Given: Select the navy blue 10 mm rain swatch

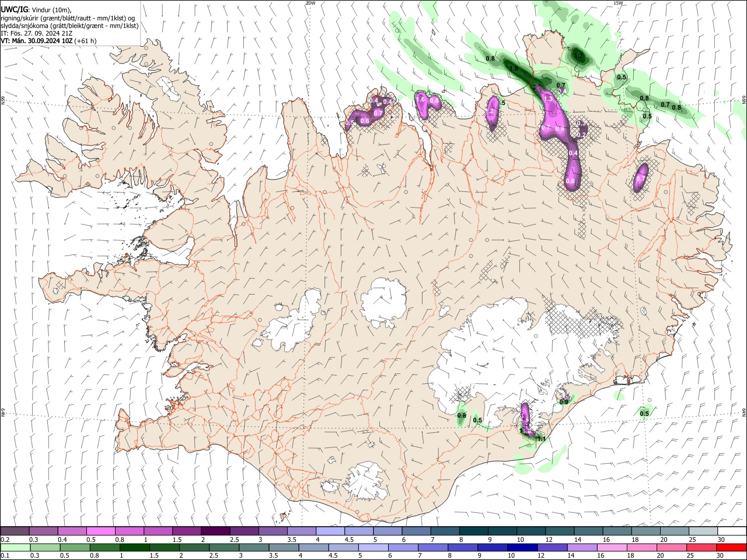Looking at the screenshot, I should pyautogui.click(x=521, y=547).
